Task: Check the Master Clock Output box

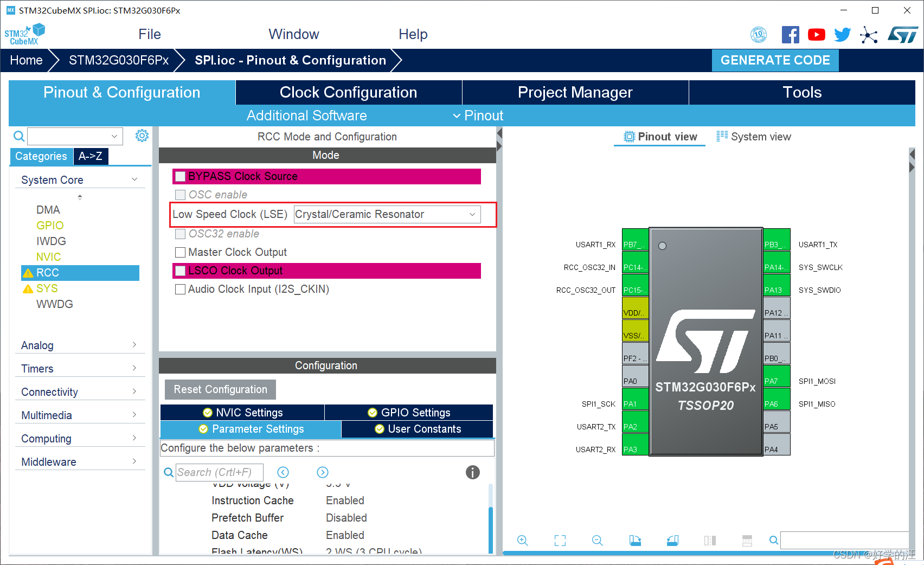Action: [x=180, y=252]
